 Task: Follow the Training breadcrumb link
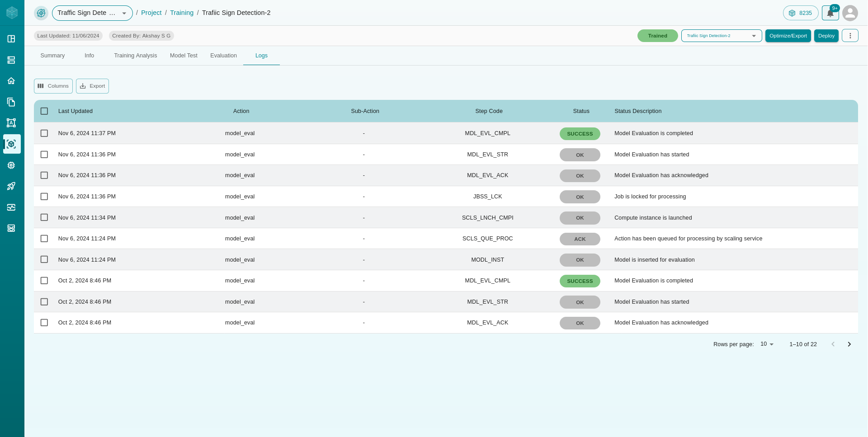coord(182,13)
